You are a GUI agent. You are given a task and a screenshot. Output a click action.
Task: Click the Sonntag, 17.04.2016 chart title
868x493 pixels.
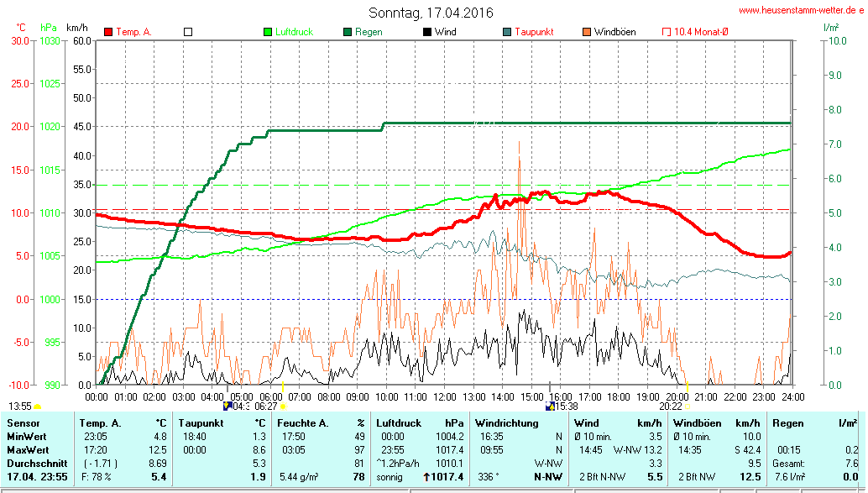[x=431, y=13]
